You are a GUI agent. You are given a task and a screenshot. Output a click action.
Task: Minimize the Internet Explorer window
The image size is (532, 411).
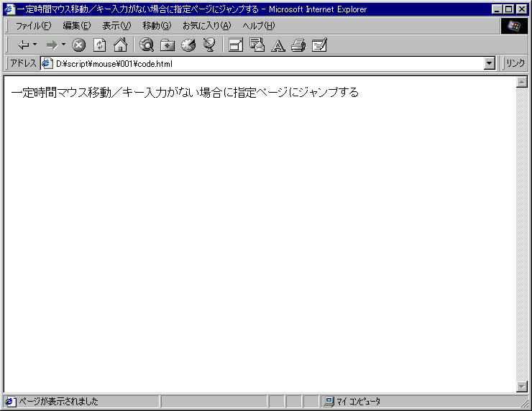[x=497, y=9]
